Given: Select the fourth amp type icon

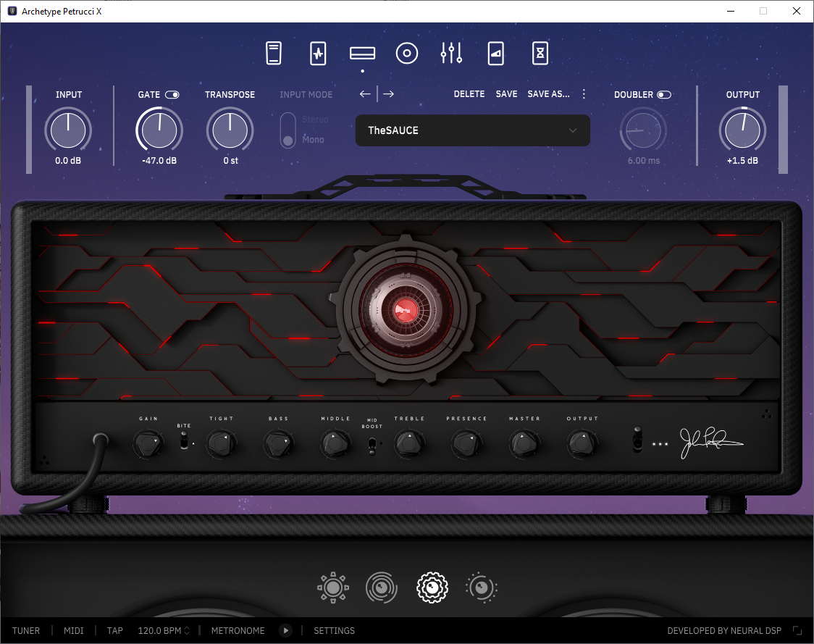Looking at the screenshot, I should click(482, 587).
